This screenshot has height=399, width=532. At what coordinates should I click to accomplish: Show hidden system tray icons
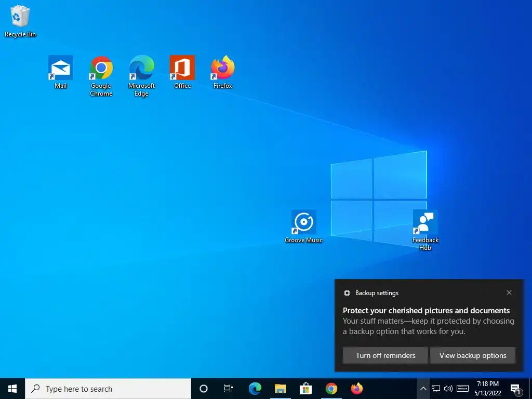click(423, 389)
